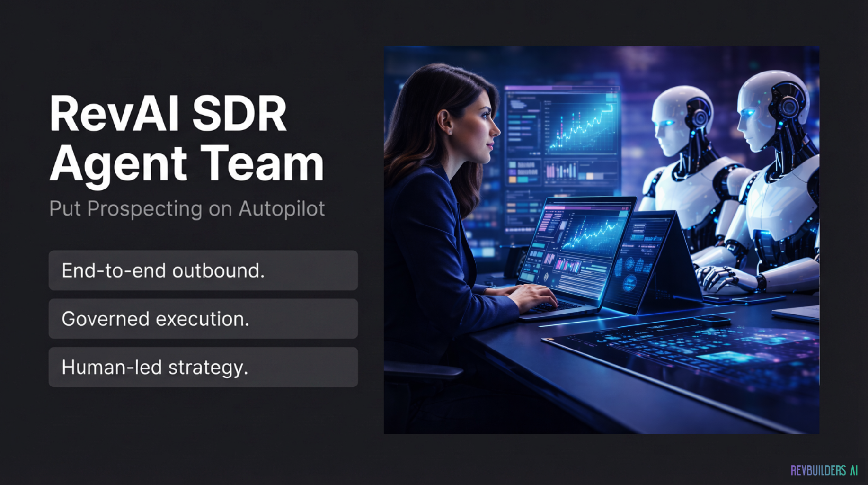
Task: Click the word Autopilot in the subtitle
Action: 282,209
